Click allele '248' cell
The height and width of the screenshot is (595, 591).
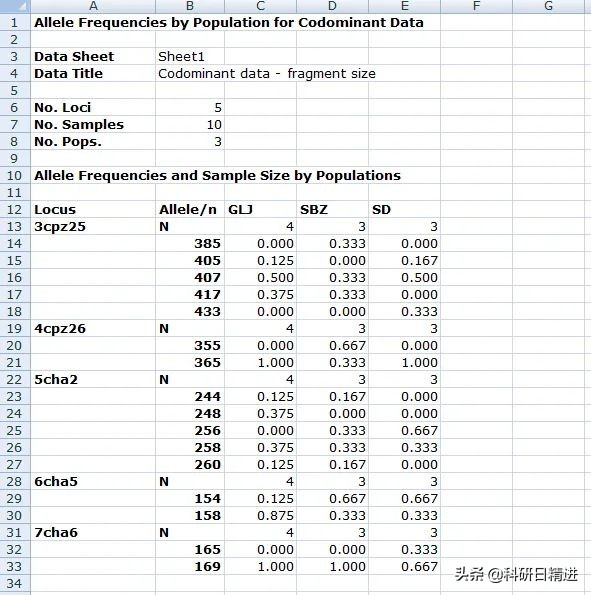pos(190,414)
